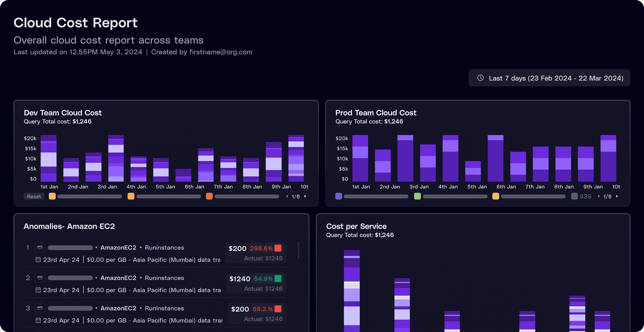Toggle green legend series in Prod chart
644x332 pixels.
point(417,196)
